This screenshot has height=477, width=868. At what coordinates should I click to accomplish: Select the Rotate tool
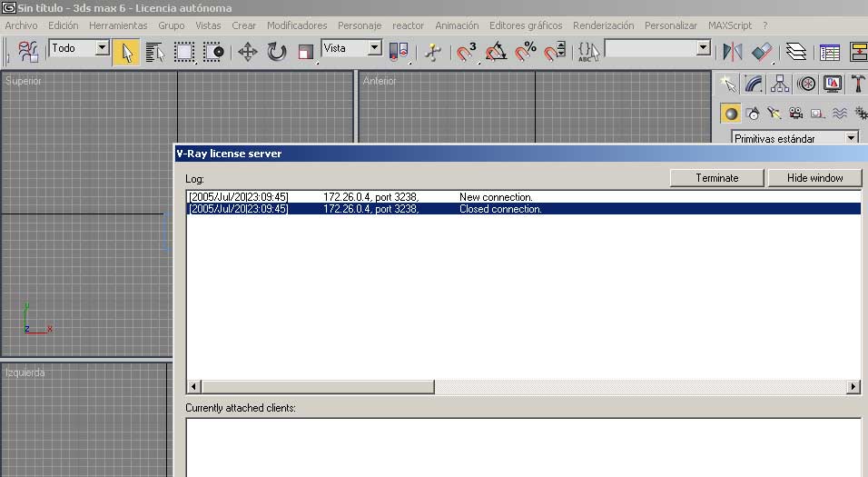(x=276, y=53)
